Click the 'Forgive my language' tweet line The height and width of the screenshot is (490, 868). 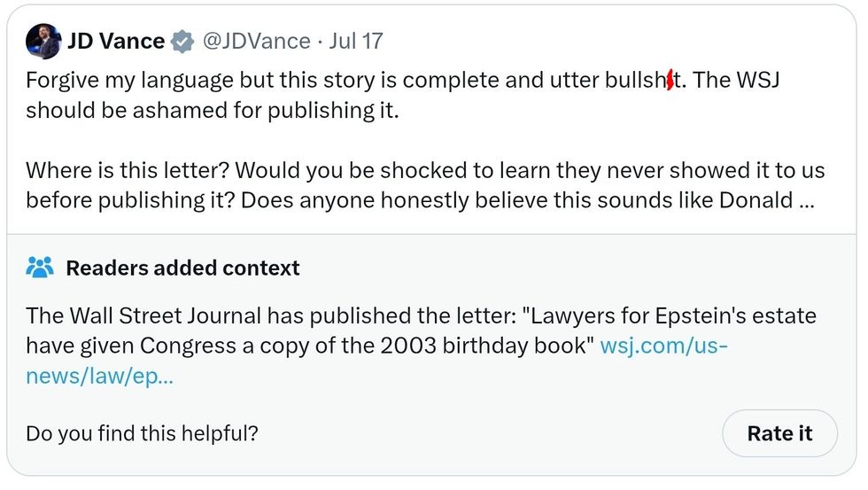coord(266,81)
